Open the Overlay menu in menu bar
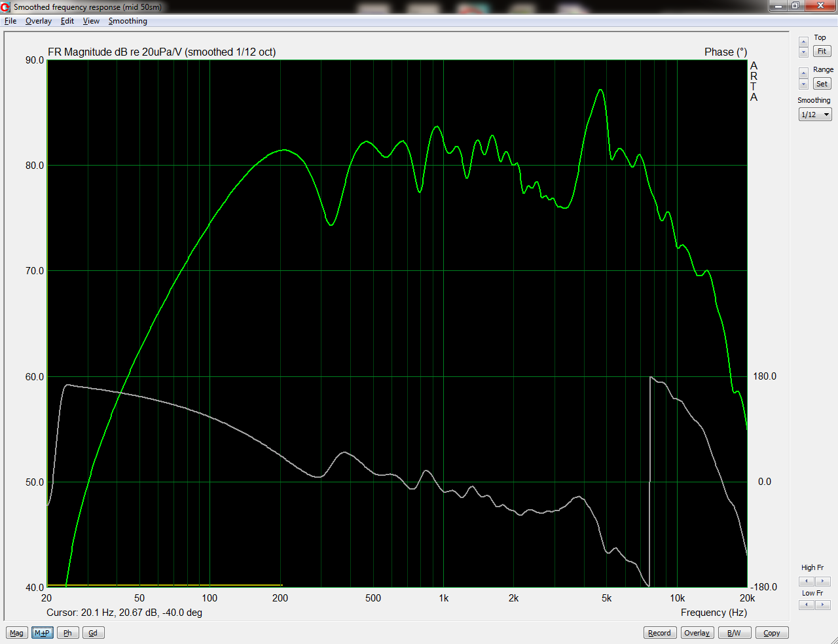The width and height of the screenshot is (838, 644). coord(39,21)
